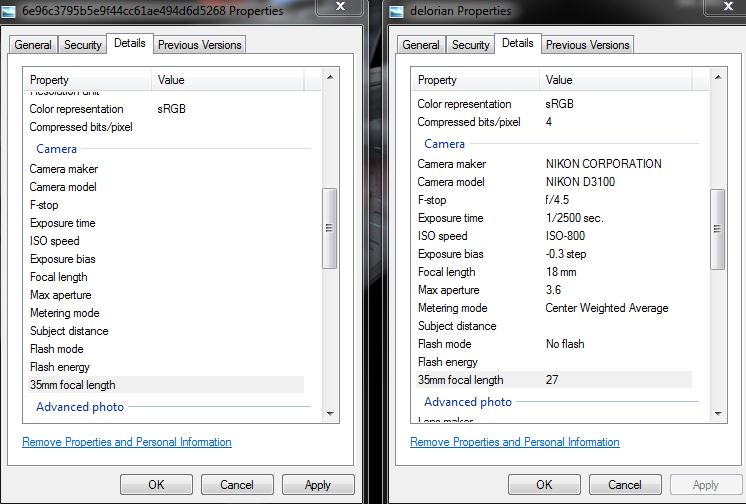
Task: Click Property column header in left window
Action: click(87, 79)
